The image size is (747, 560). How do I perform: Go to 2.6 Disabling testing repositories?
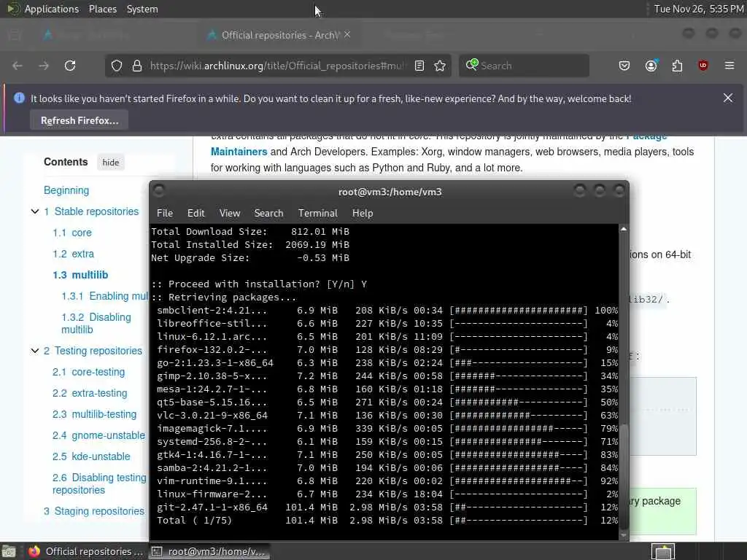tap(99, 484)
